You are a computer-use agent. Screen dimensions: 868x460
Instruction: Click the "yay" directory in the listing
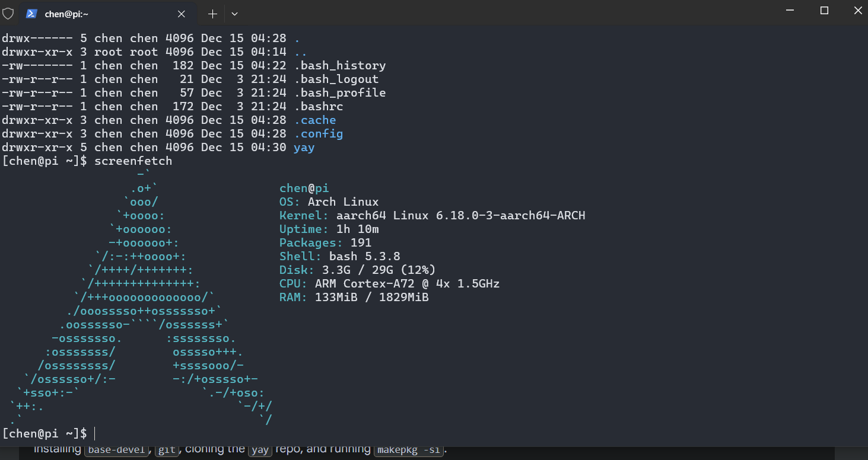point(304,148)
